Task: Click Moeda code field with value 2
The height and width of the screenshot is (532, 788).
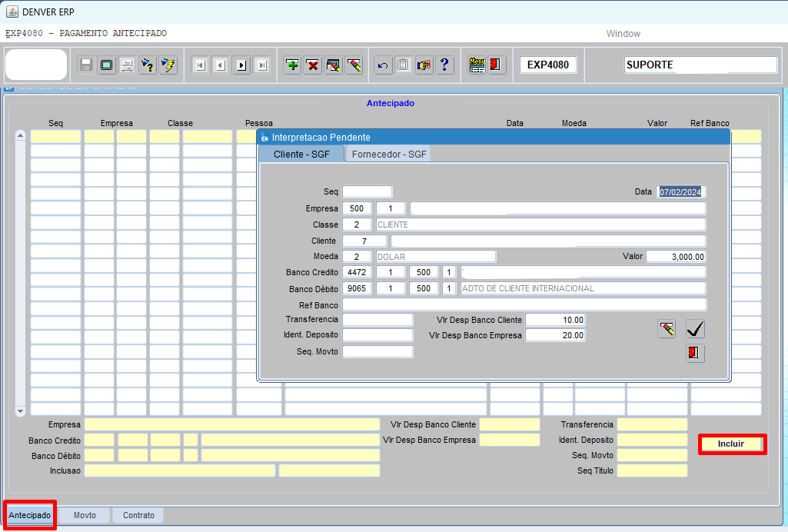Action: pyautogui.click(x=357, y=256)
